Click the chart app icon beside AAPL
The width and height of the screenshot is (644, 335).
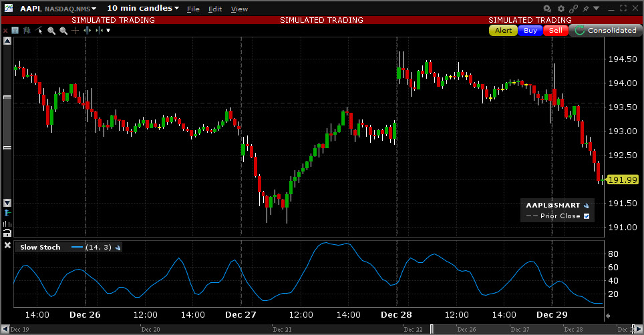click(x=8, y=8)
